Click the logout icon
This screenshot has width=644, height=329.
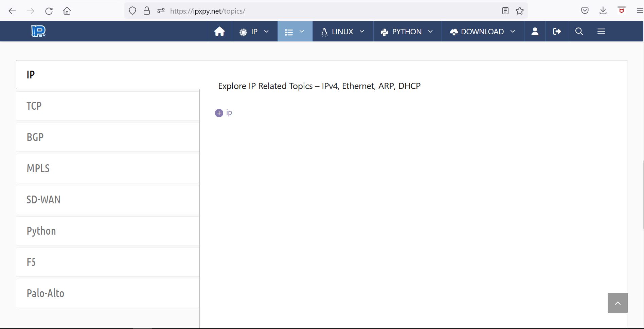tap(557, 31)
